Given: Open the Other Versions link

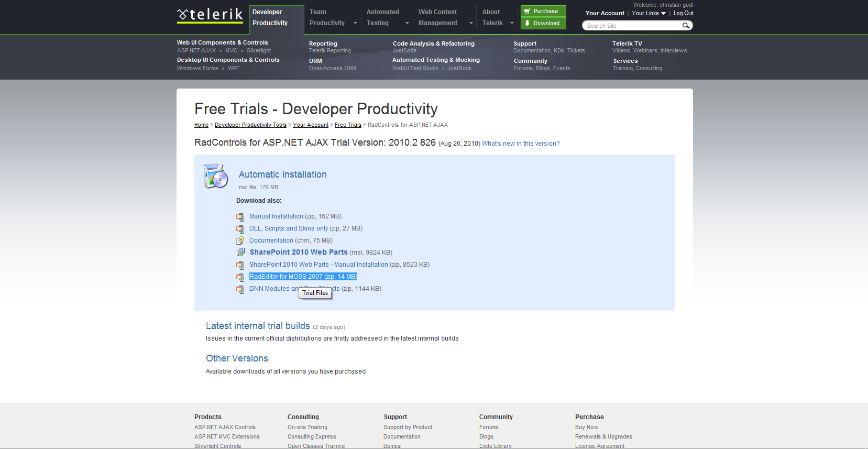Looking at the screenshot, I should (x=237, y=358).
